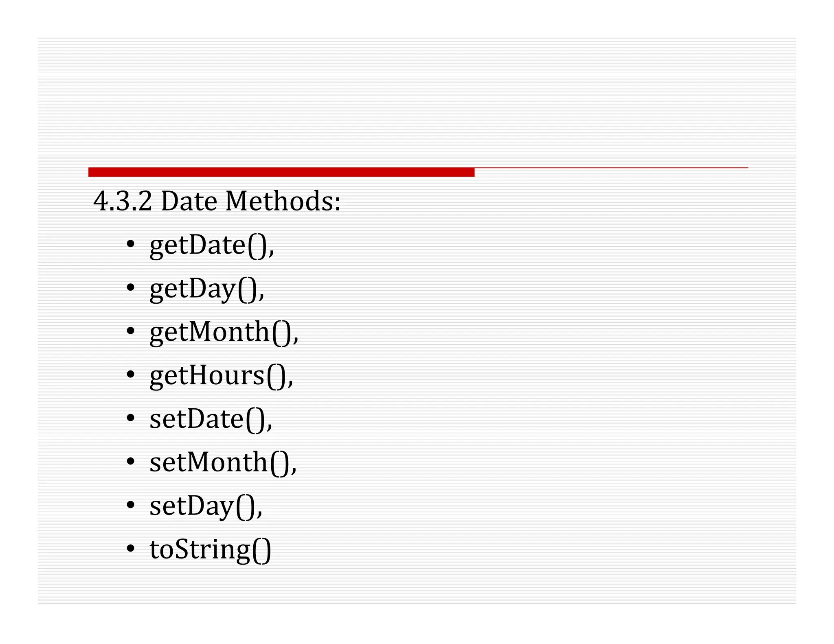Image resolution: width=834 pixels, height=644 pixels.
Task: Click the bullet dot before getHours()
Action: (x=130, y=375)
